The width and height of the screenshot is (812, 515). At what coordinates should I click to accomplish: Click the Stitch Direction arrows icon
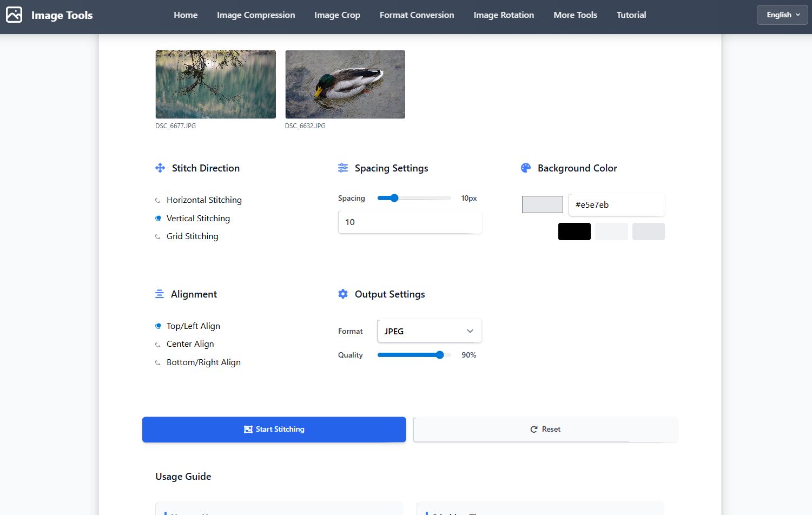pos(160,168)
